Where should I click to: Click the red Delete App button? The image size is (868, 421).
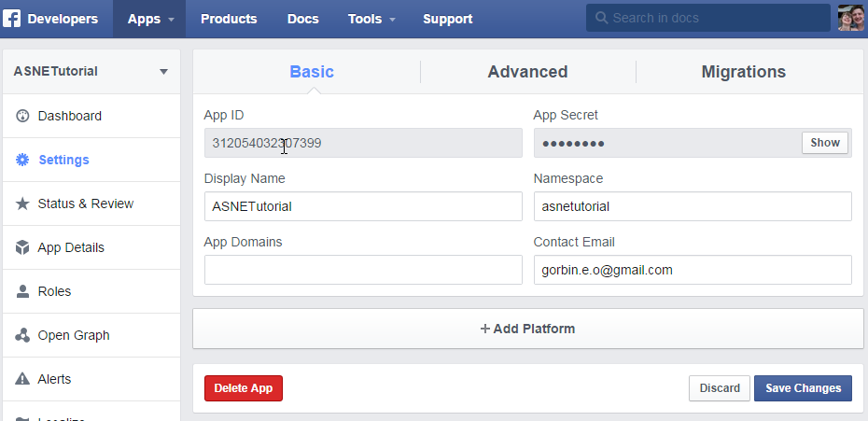[243, 388]
